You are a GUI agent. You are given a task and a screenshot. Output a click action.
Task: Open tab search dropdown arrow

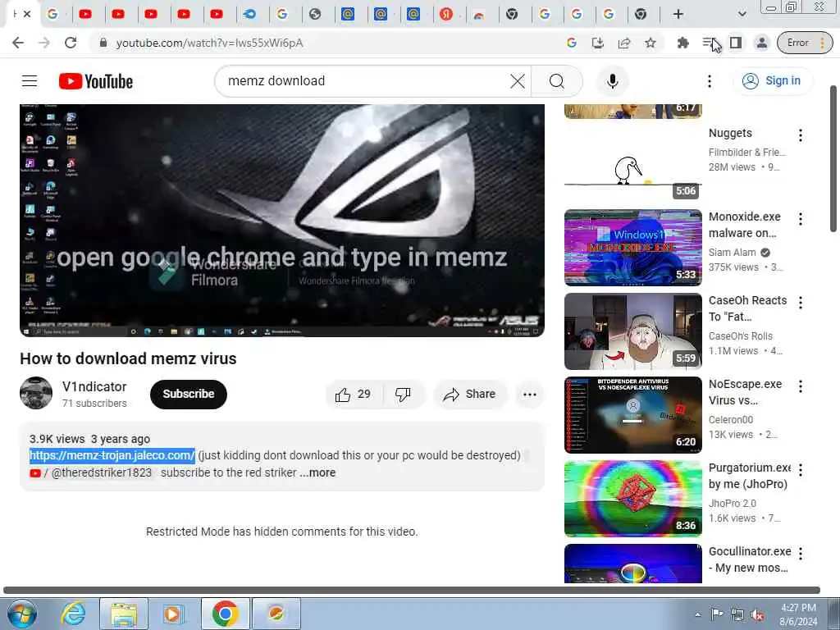(742, 14)
